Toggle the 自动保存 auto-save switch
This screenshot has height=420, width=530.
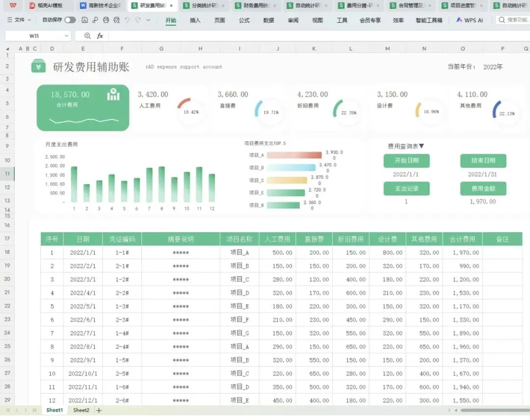(70, 20)
